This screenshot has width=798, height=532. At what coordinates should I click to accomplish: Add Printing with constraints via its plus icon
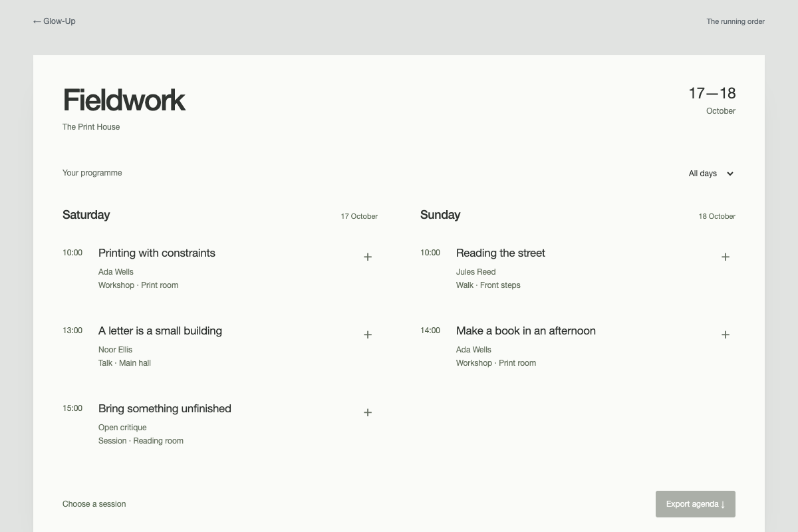pos(368,257)
